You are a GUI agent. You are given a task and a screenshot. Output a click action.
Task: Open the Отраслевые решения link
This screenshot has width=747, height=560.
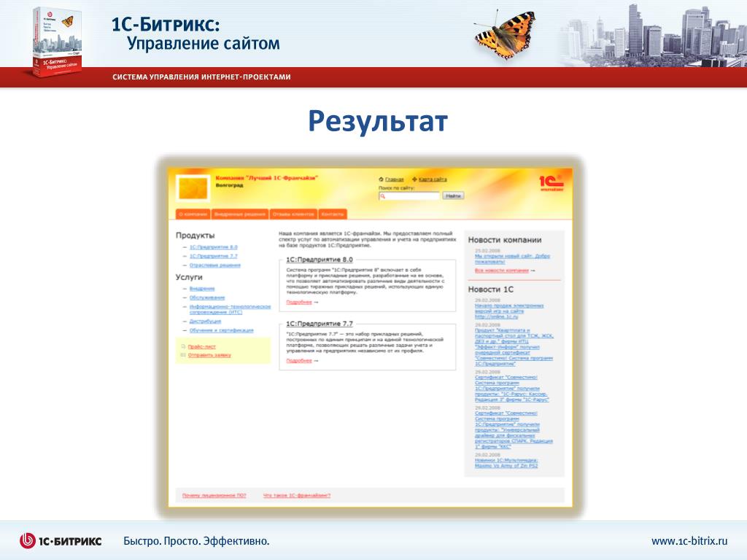[x=215, y=265]
